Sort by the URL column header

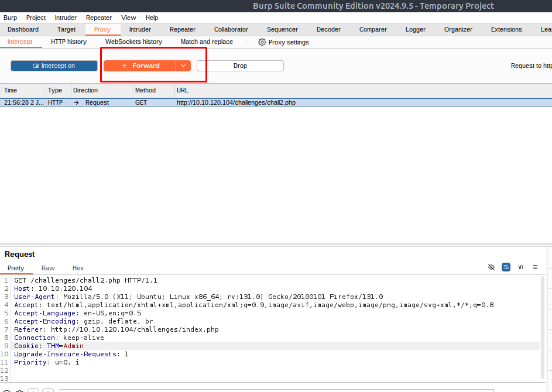point(363,91)
